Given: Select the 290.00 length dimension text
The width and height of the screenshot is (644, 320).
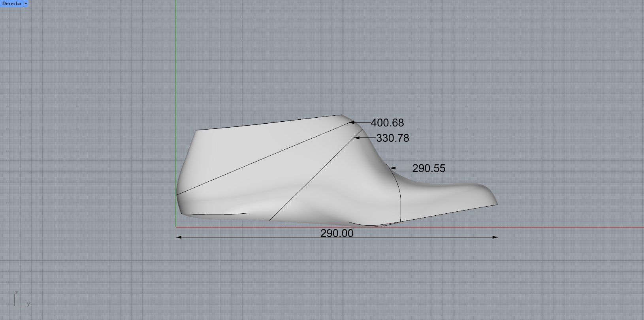Looking at the screenshot, I should coord(337,233).
